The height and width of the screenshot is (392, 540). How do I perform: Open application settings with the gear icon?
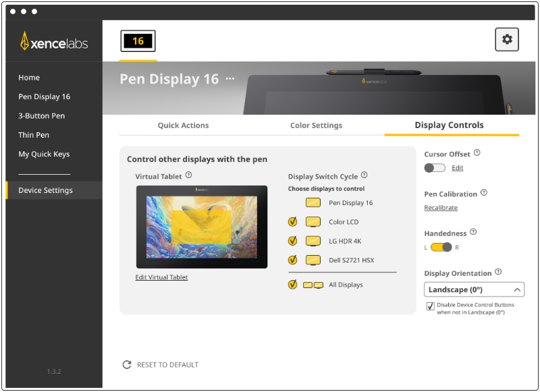[x=507, y=39]
